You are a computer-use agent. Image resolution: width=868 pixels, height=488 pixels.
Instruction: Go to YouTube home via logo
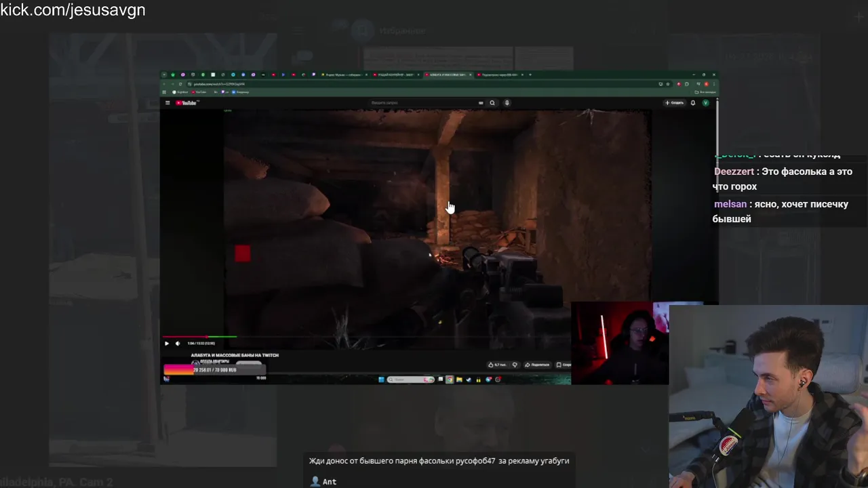coord(187,103)
